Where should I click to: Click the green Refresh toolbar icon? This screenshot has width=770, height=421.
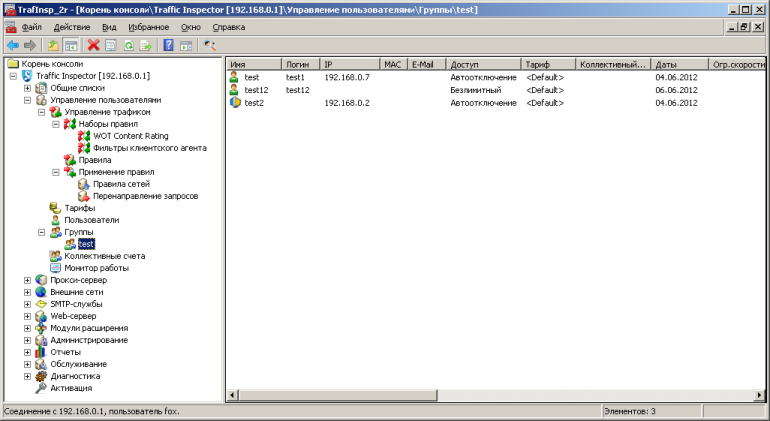click(x=129, y=46)
